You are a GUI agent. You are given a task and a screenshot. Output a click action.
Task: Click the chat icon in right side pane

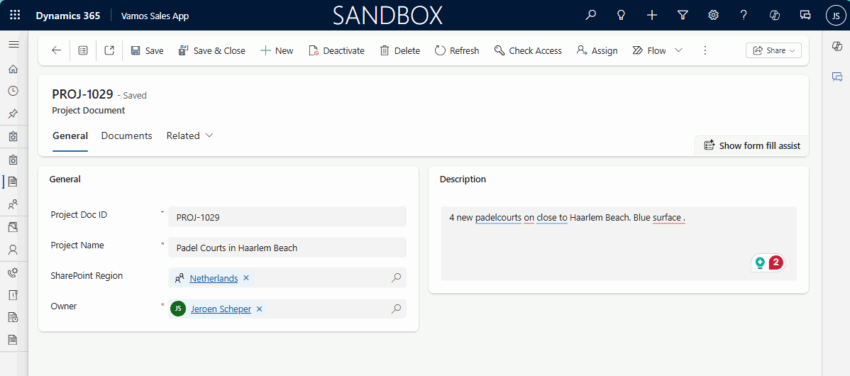[x=837, y=76]
